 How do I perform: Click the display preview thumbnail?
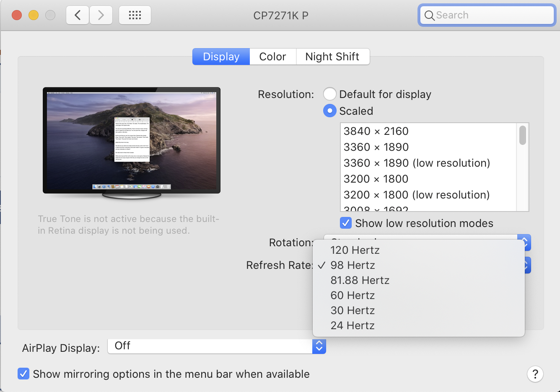[x=132, y=142]
